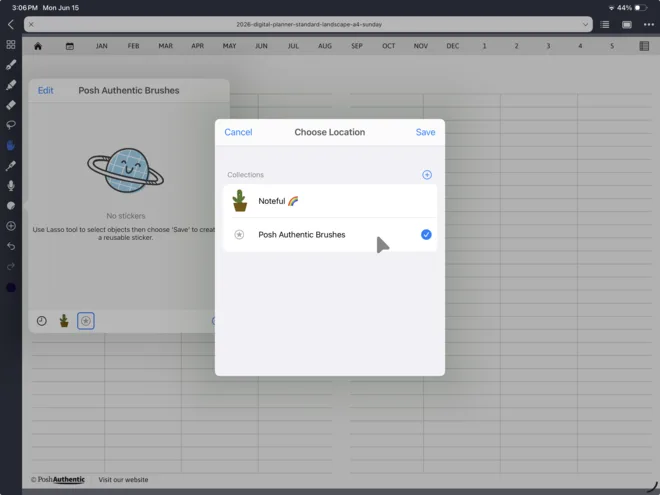Show recent stickers clock icon
The height and width of the screenshot is (495, 660).
coord(42,321)
